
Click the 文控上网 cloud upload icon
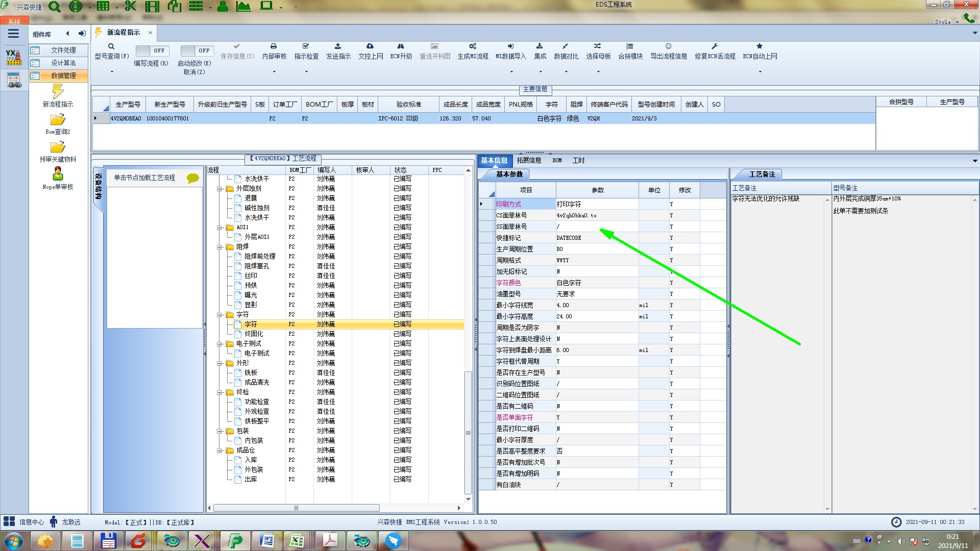(370, 46)
